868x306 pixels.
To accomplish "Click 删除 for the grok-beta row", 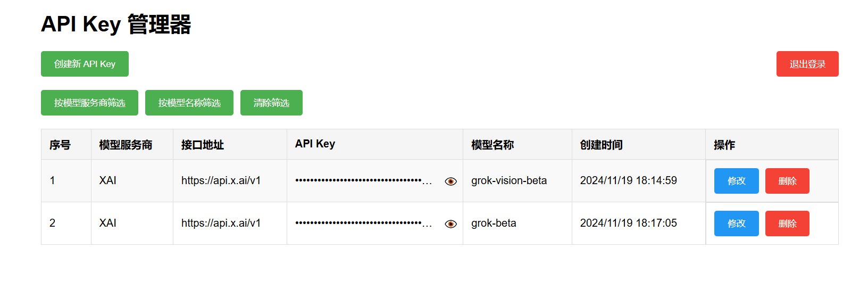I will coord(787,224).
